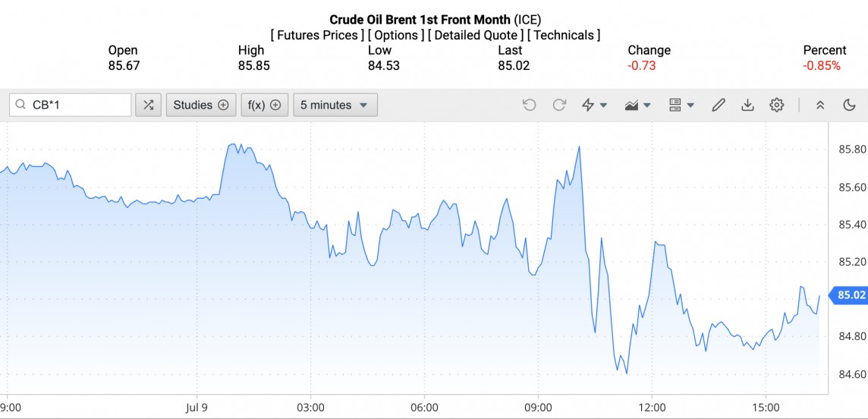View the Detailed Quote page
This screenshot has height=419, width=868.
pos(476,35)
